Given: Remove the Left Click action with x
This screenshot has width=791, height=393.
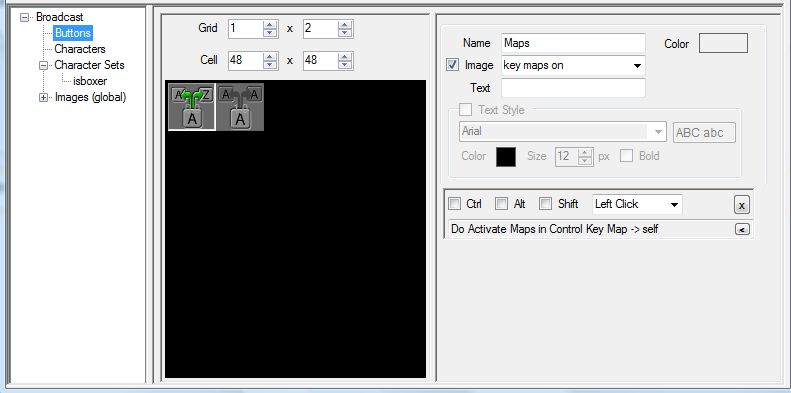Looking at the screenshot, I should (x=742, y=205).
